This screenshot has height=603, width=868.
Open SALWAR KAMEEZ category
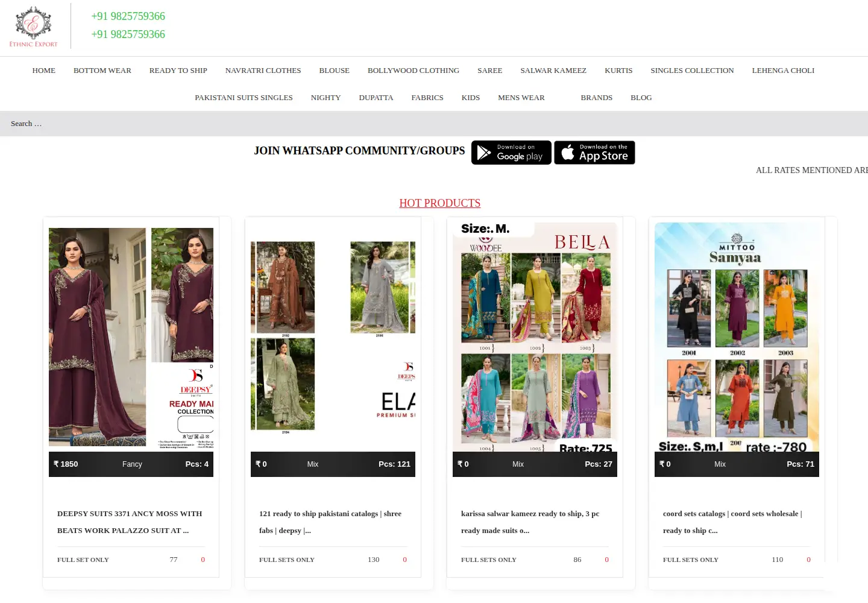[553, 71]
